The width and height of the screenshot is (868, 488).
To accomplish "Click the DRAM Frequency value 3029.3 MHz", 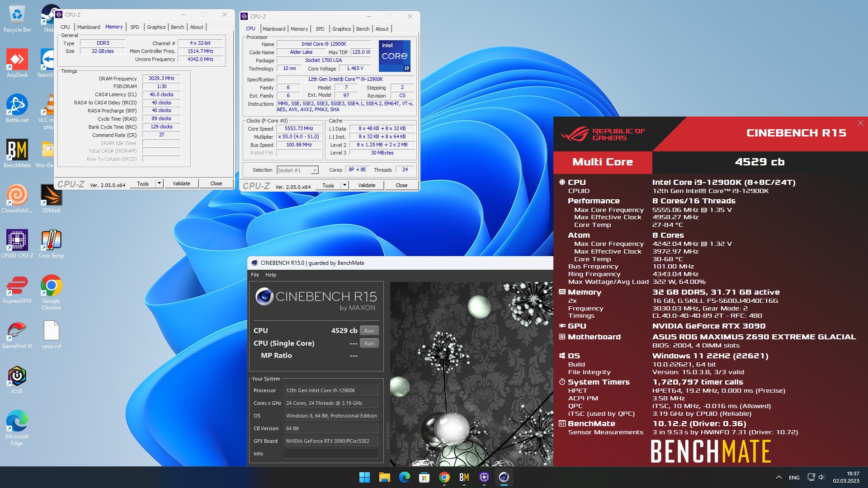I will (161, 78).
